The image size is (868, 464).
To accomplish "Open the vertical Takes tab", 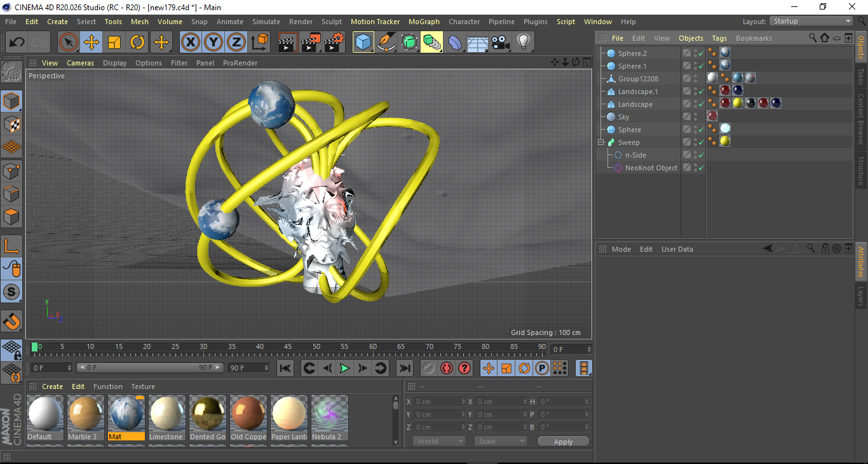I will [861, 76].
